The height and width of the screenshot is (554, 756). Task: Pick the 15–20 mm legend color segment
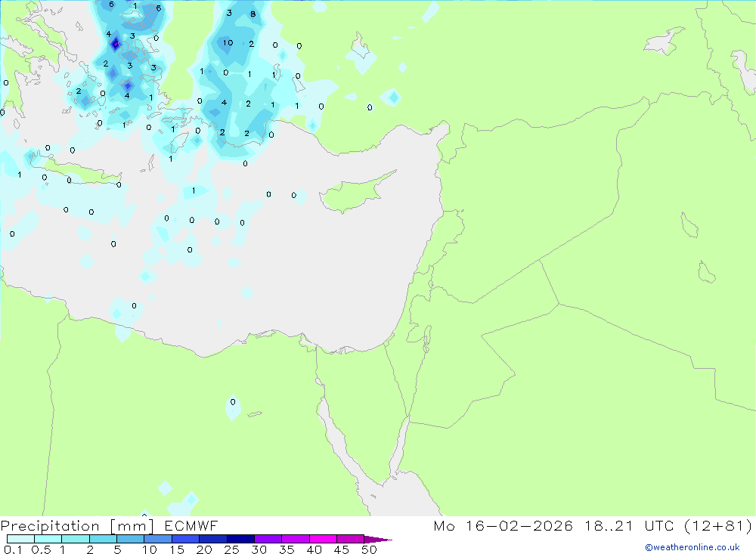click(x=185, y=539)
